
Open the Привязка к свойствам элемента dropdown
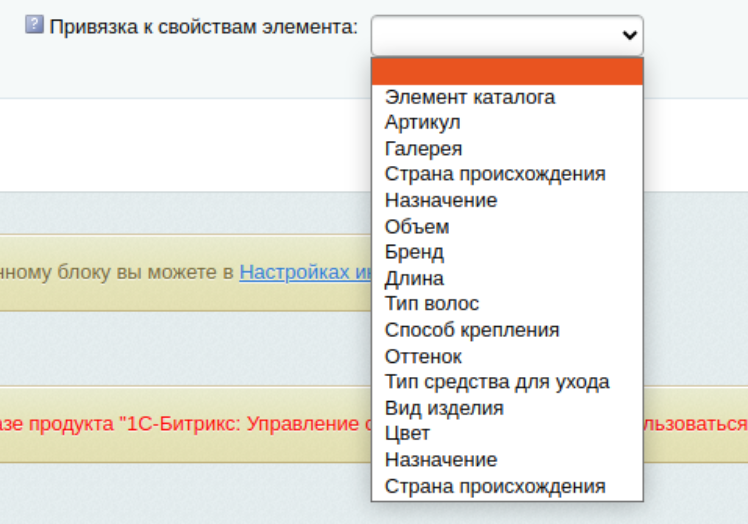(507, 35)
